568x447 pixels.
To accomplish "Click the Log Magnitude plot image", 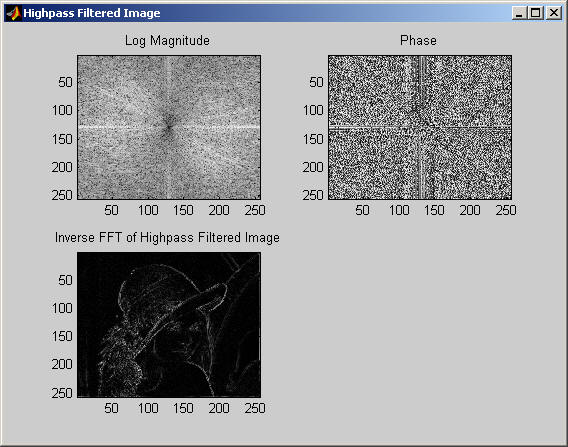I will pyautogui.click(x=169, y=127).
